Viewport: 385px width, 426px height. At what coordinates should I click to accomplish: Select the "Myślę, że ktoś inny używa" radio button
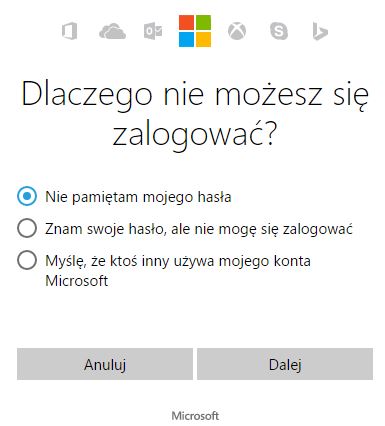click(x=27, y=260)
